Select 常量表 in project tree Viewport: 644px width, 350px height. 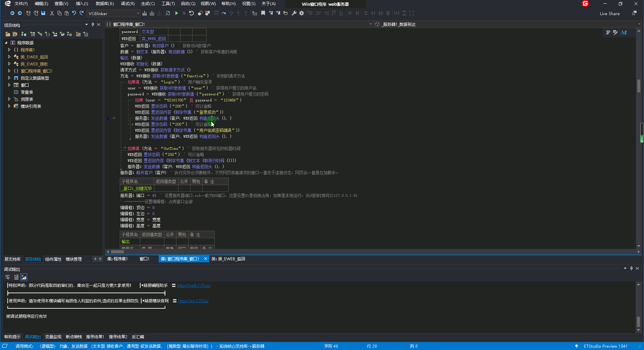[27, 92]
